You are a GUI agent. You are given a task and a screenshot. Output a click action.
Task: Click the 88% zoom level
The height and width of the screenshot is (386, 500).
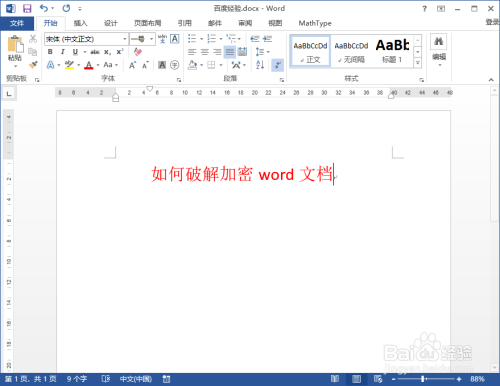477,379
